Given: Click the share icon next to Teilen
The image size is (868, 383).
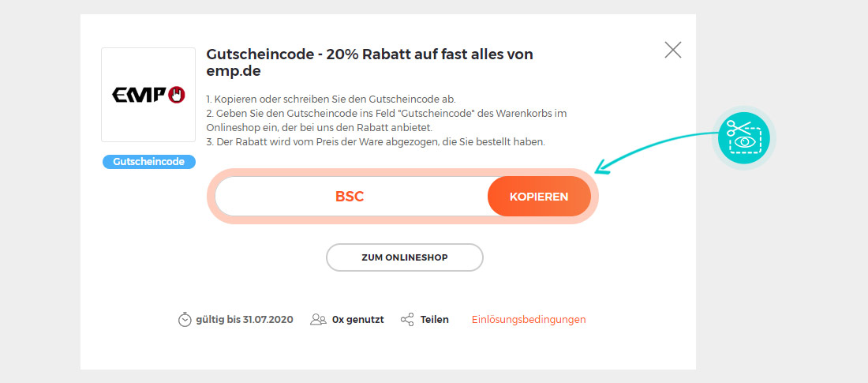Looking at the screenshot, I should (x=407, y=320).
